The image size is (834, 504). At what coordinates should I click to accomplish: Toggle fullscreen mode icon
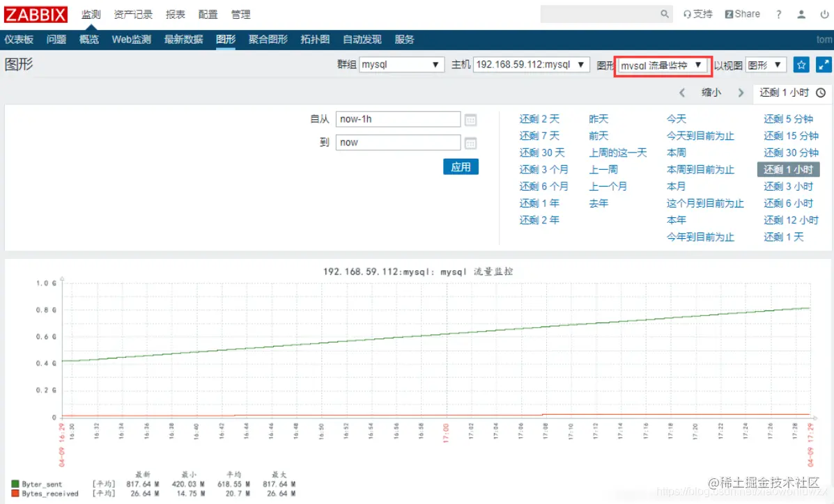[x=824, y=65]
